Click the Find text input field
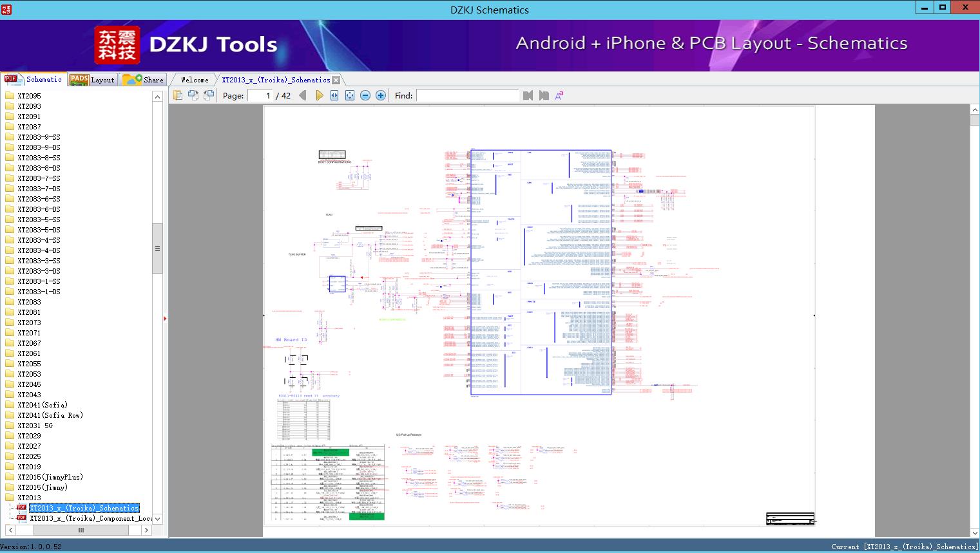 click(467, 95)
